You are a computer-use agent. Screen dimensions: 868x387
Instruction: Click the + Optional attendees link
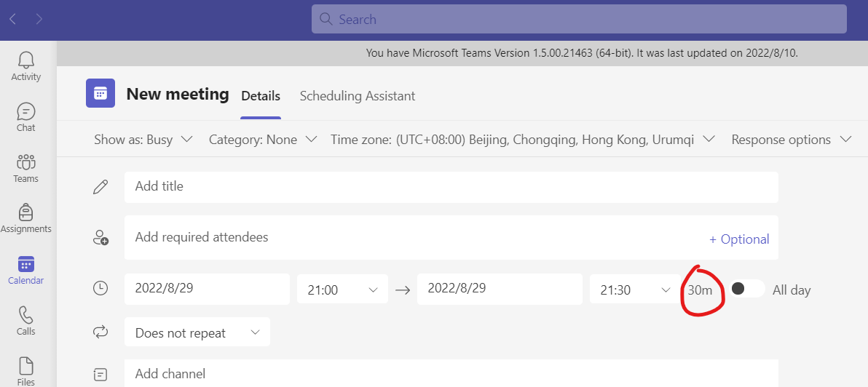[x=739, y=239]
